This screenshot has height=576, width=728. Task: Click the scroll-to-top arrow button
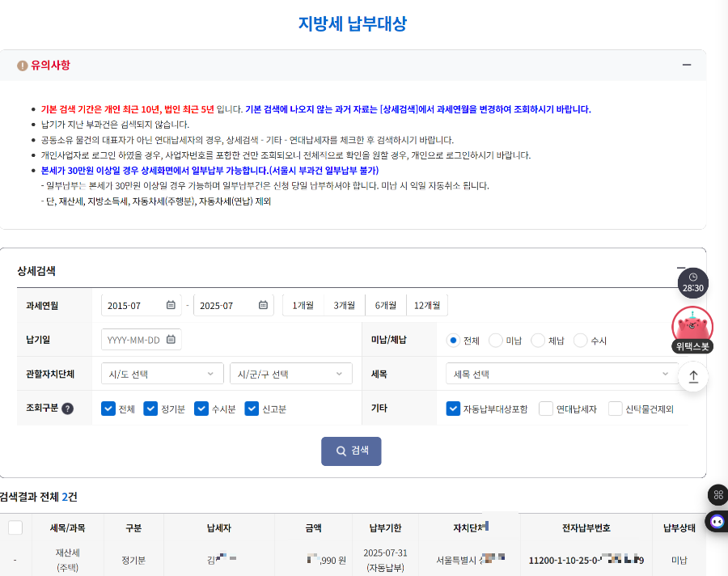692,376
